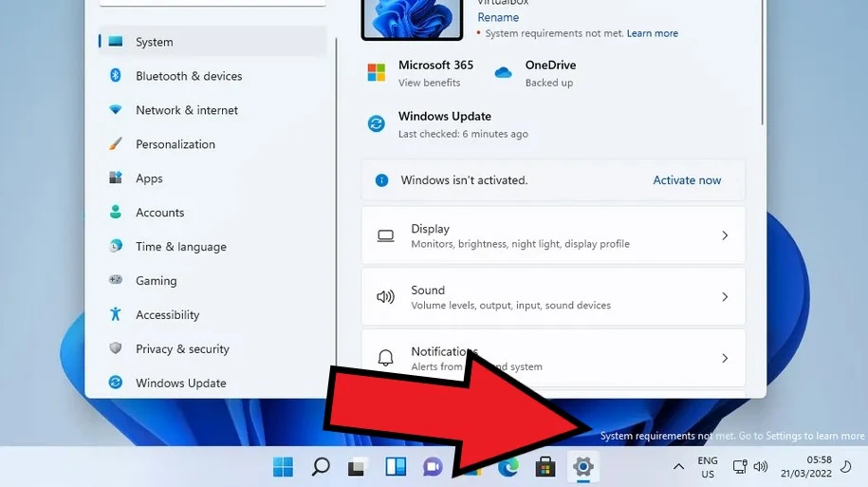Open Widgets from the taskbar
Image resolution: width=868 pixels, height=487 pixels.
click(x=396, y=467)
